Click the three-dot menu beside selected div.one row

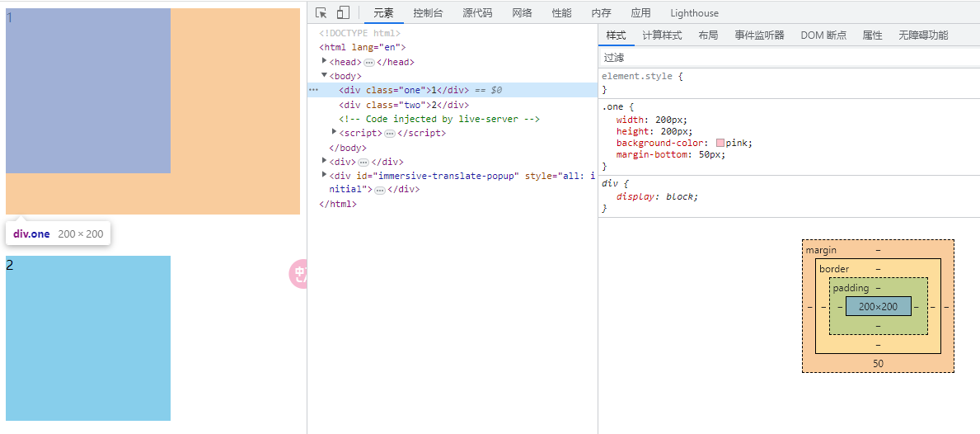click(313, 90)
